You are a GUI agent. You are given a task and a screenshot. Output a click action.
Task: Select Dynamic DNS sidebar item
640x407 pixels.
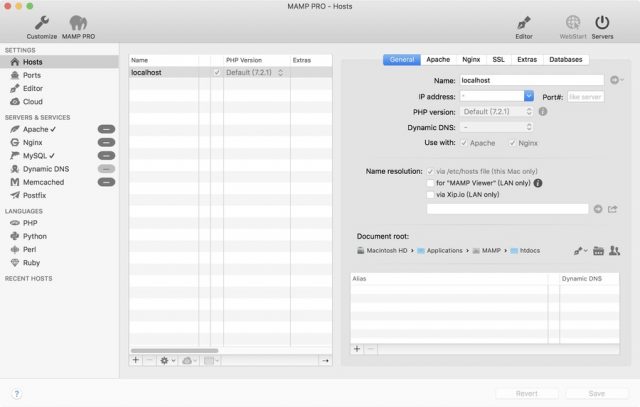tap(46, 169)
